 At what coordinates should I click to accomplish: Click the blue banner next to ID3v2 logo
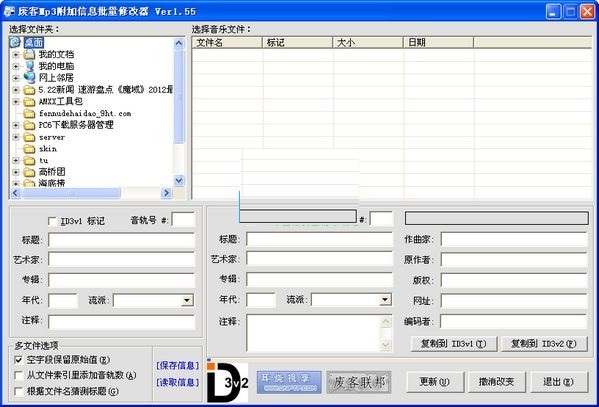click(289, 382)
